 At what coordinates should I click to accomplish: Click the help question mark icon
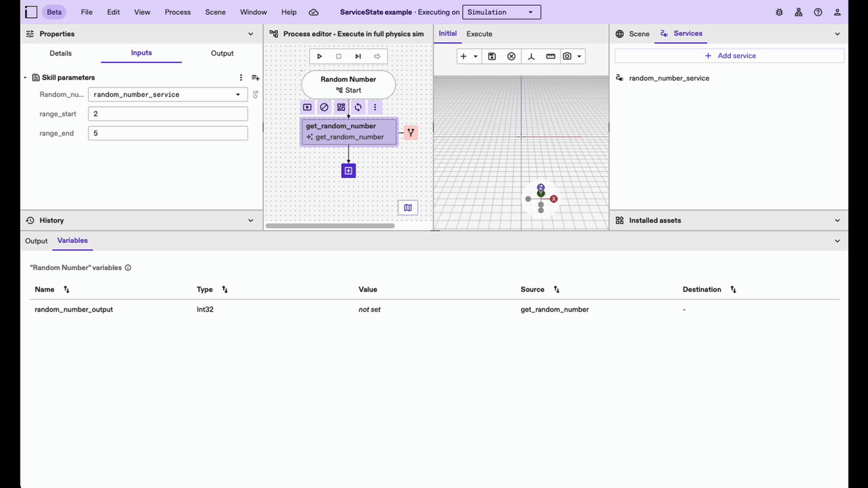[x=818, y=12]
